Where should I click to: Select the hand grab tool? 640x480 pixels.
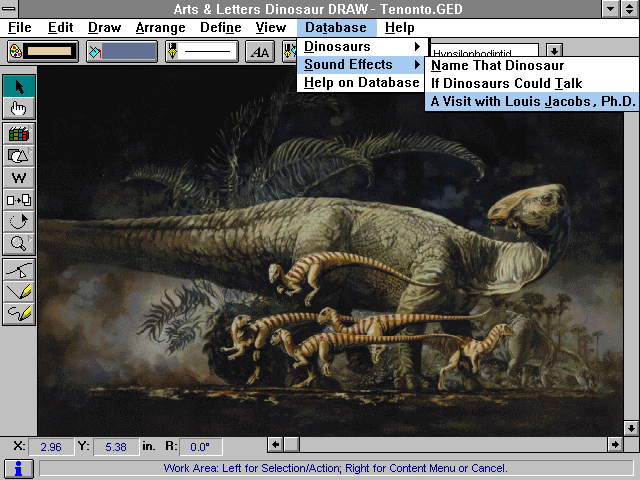click(x=19, y=108)
